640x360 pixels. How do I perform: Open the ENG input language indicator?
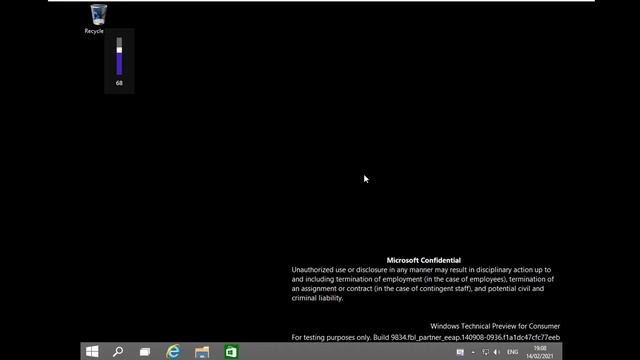coord(513,352)
